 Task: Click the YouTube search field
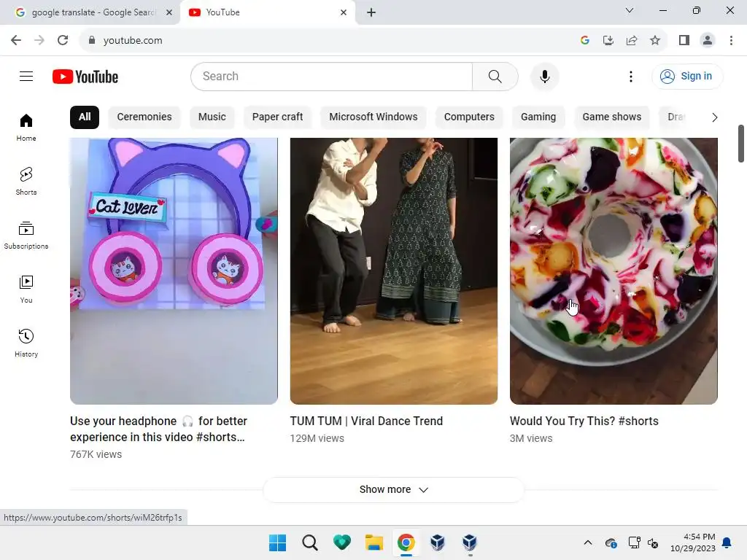pyautogui.click(x=332, y=76)
